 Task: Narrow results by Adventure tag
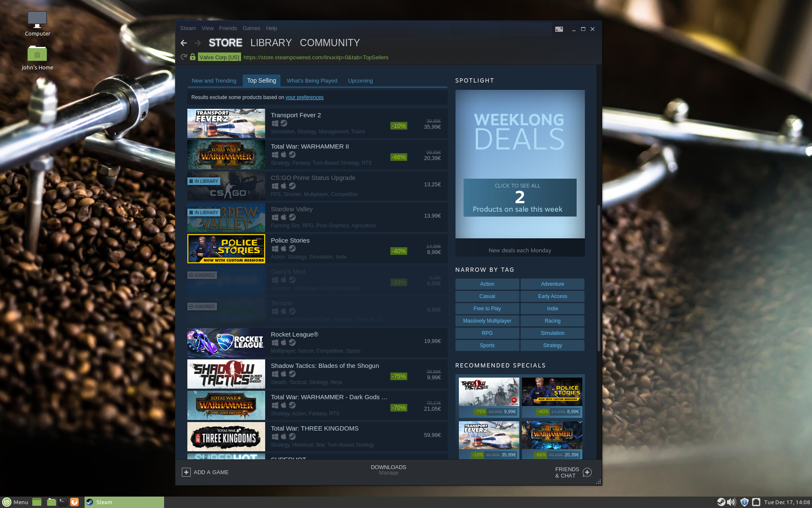coord(552,284)
